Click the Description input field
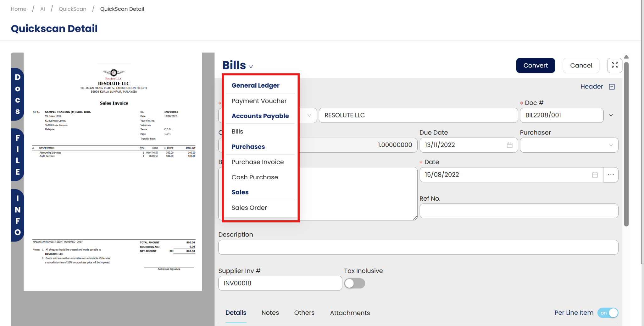The width and height of the screenshot is (644, 326). [418, 247]
